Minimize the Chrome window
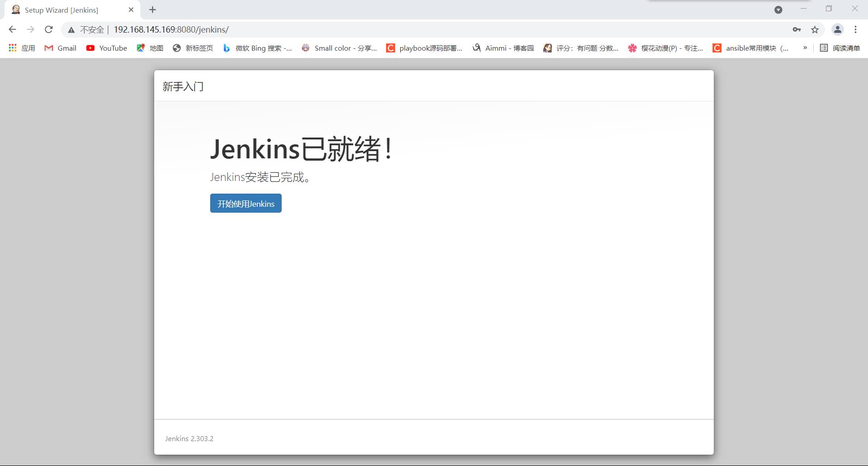The height and width of the screenshot is (466, 868). 803,9
